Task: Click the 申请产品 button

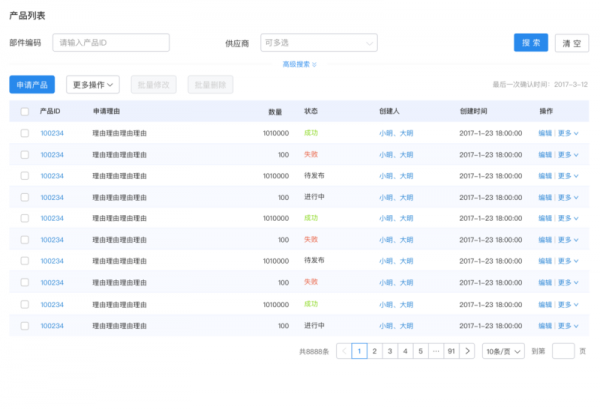Action: coord(33,85)
